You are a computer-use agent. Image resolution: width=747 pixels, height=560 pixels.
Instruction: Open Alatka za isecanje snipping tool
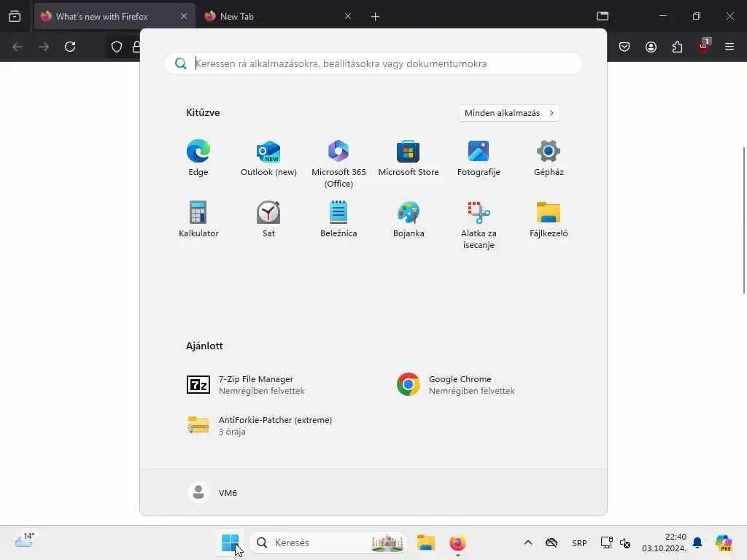tap(479, 225)
